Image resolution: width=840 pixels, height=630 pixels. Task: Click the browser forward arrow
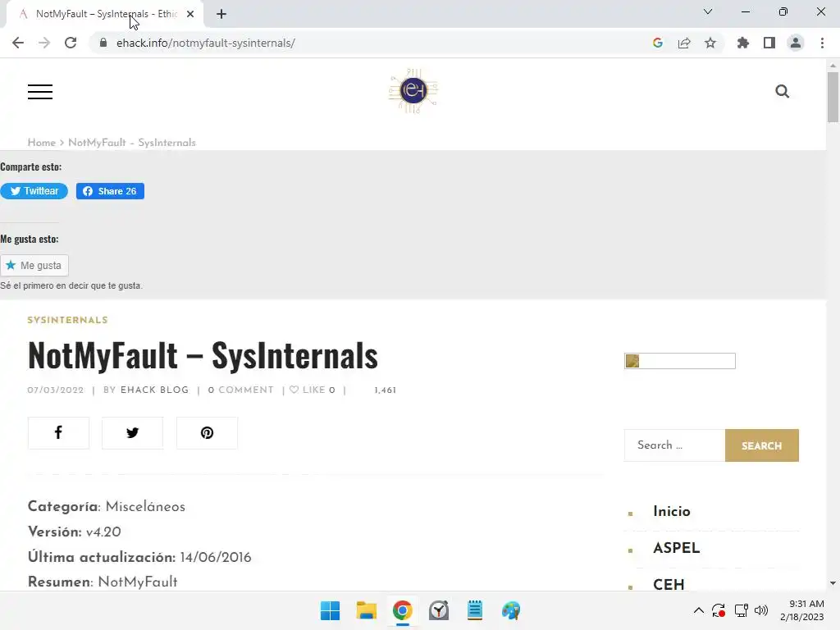click(x=44, y=43)
